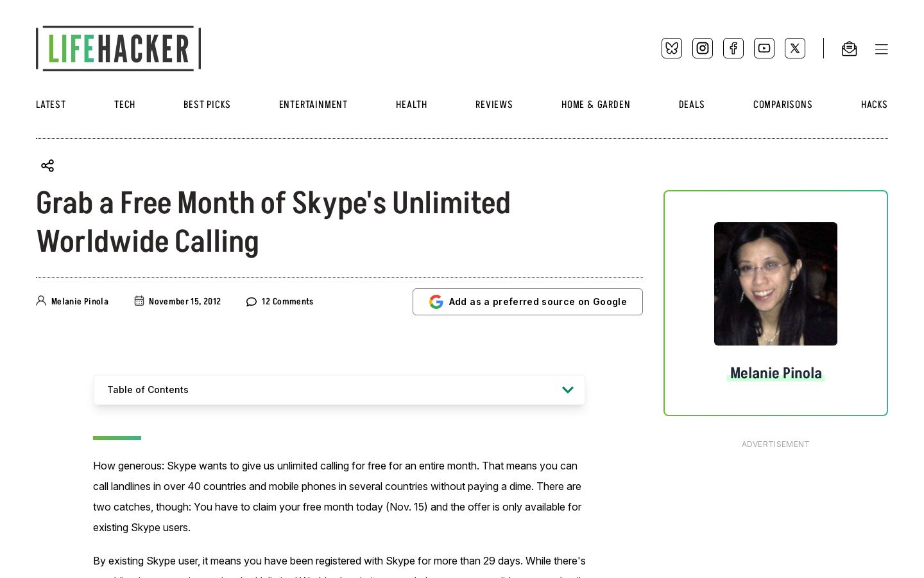924x578 pixels.
Task: Click Melanie Pinola's author photo
Action: pyautogui.click(x=776, y=284)
